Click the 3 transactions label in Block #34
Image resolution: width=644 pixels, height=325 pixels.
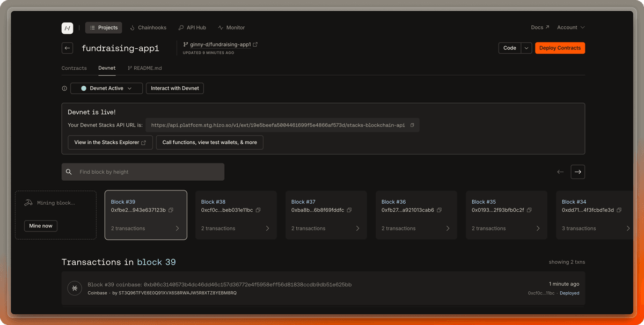(579, 228)
